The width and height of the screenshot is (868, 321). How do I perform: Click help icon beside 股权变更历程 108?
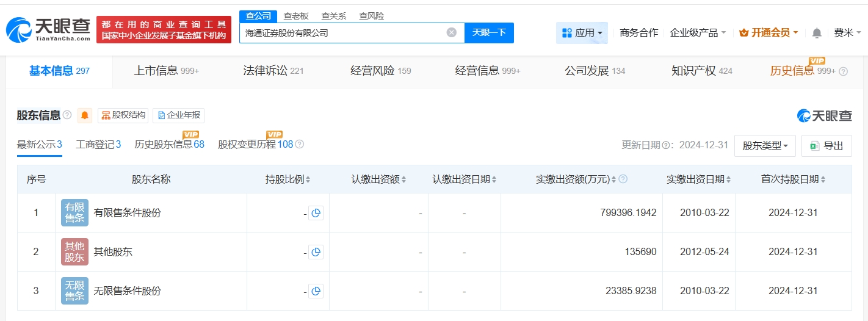click(300, 145)
